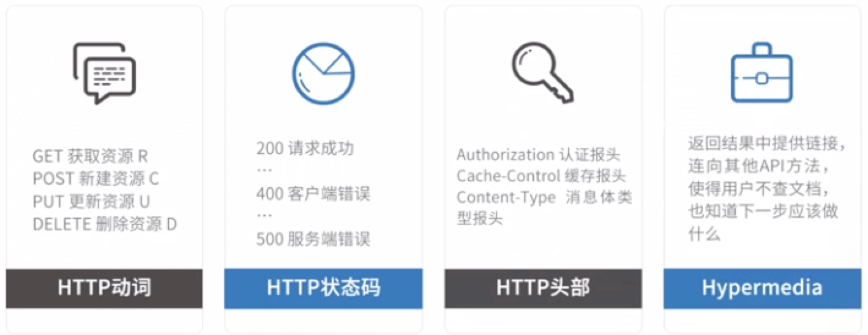Click the Cache-Control 缓存报头 line
The image size is (868, 335).
[x=541, y=177]
